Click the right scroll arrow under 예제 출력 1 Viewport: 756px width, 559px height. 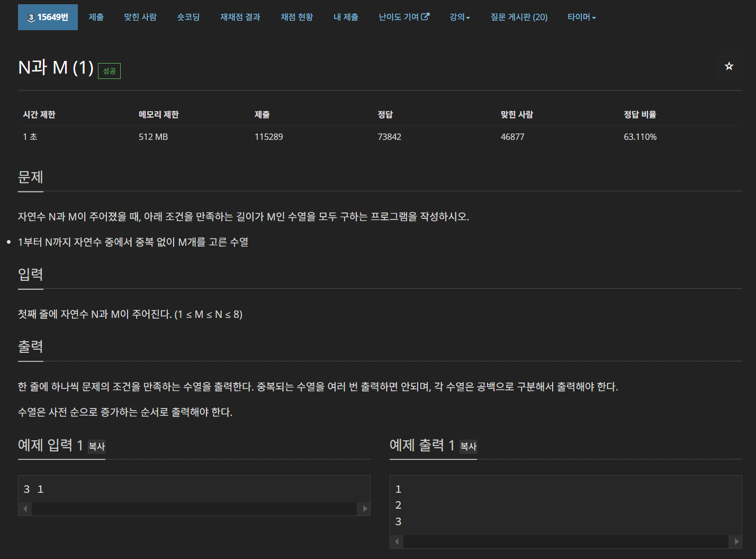pos(735,542)
